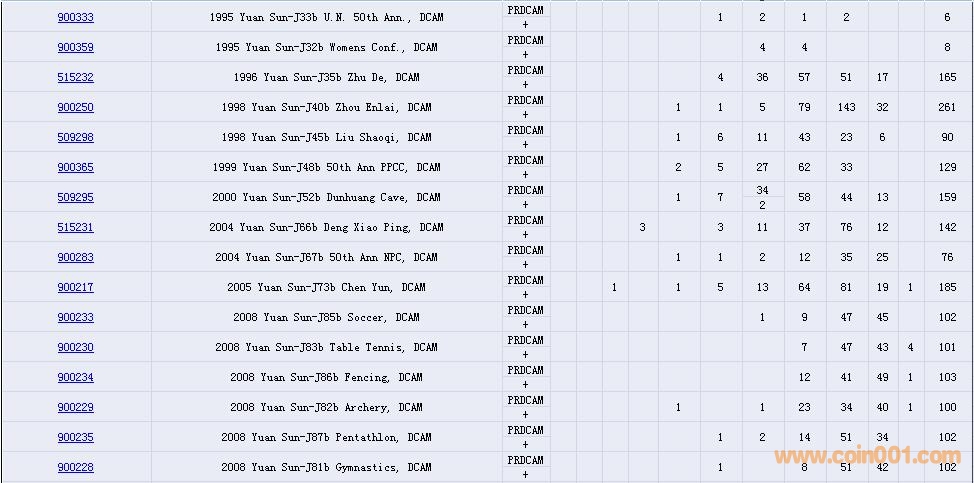Click link 509295 Dunhuang Cave row

[x=75, y=197]
